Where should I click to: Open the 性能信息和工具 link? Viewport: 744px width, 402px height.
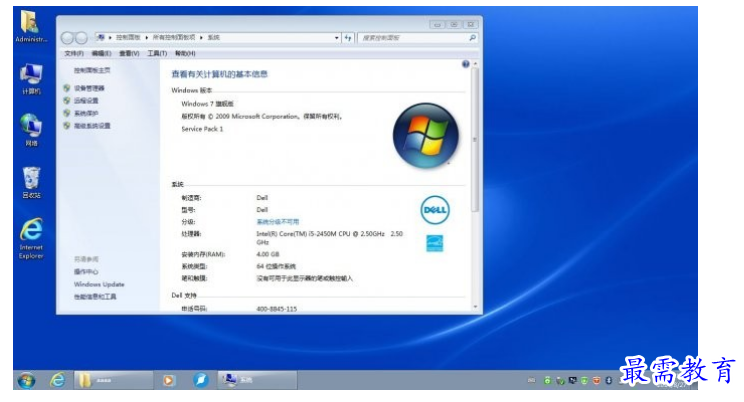95,297
